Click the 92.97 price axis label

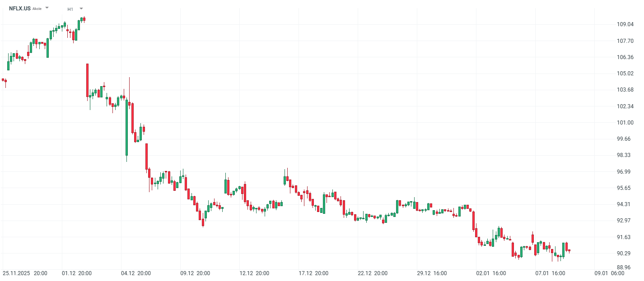click(x=625, y=221)
